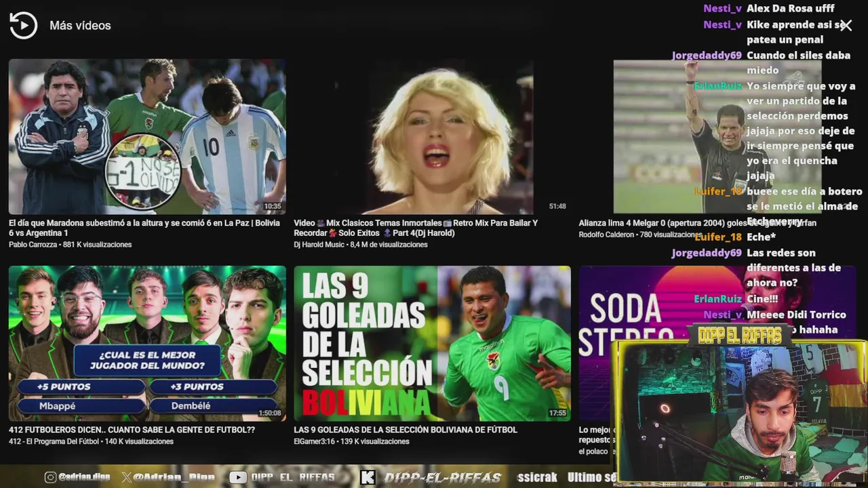Click channel name '412 - El Programa Del Fútbol'
The height and width of the screenshot is (488, 868).
(x=54, y=441)
